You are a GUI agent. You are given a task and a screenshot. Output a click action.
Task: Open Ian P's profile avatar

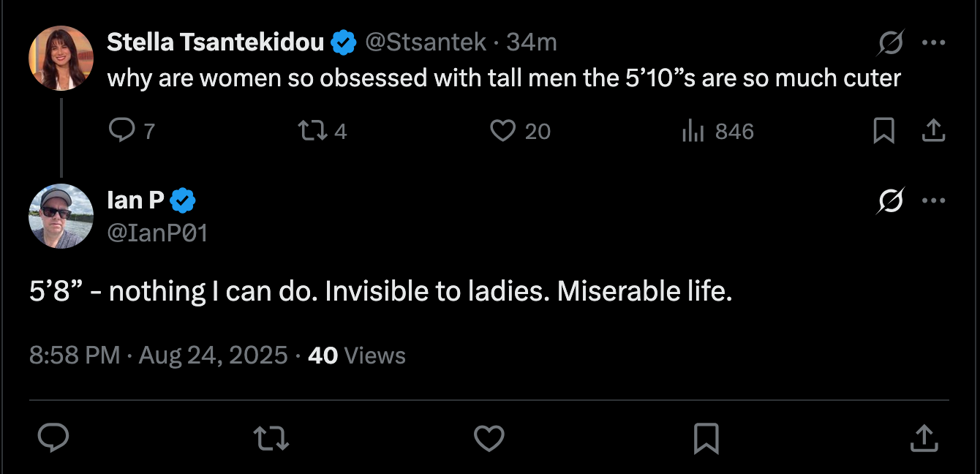pyautogui.click(x=61, y=216)
